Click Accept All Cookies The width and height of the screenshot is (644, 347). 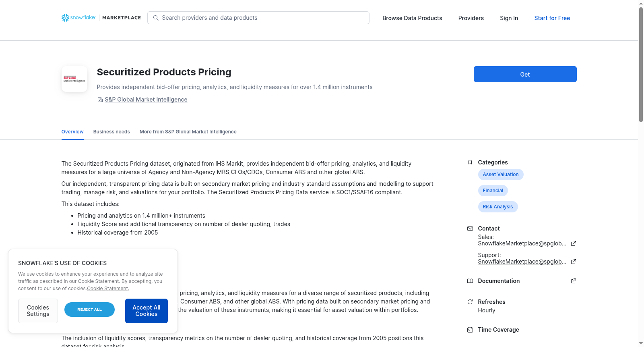(147, 311)
